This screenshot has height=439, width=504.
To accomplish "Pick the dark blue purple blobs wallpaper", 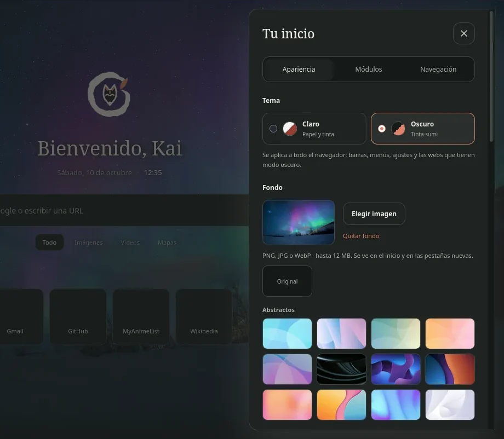I will (x=396, y=369).
